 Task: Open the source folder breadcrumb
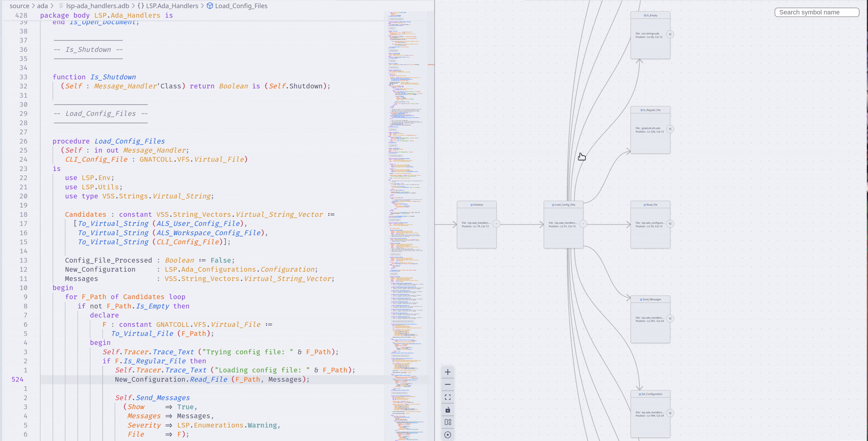pyautogui.click(x=20, y=6)
